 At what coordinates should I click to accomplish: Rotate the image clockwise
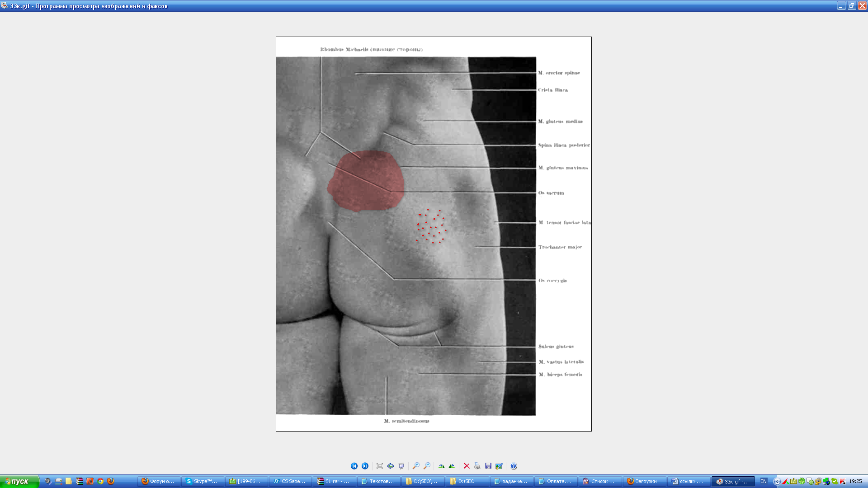[x=441, y=466]
